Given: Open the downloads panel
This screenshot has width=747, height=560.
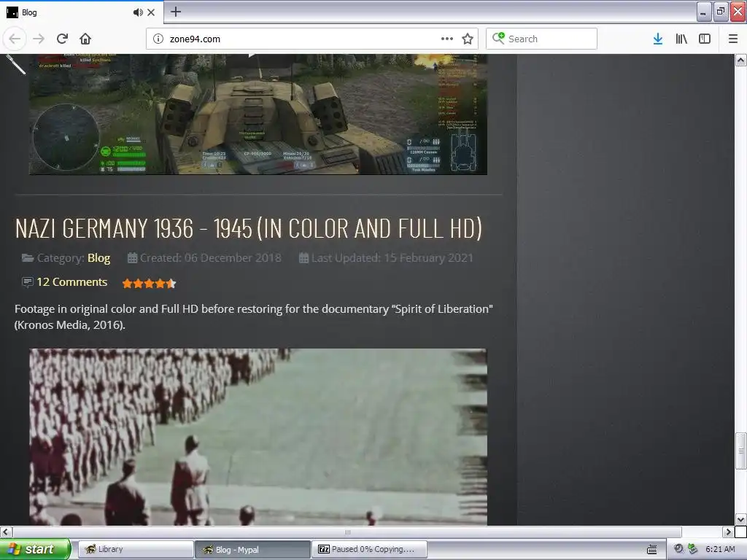Looking at the screenshot, I should click(658, 39).
